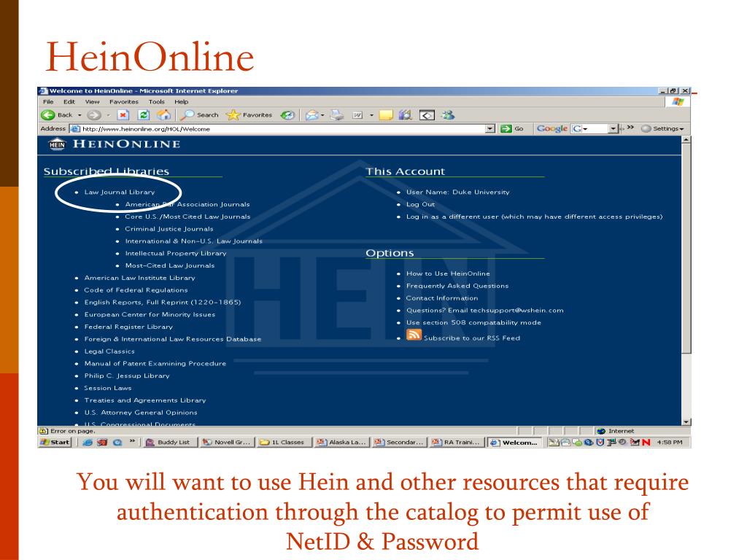Go to the home page via the house icon
This screenshot has width=747, height=560.
pyautogui.click(x=163, y=114)
